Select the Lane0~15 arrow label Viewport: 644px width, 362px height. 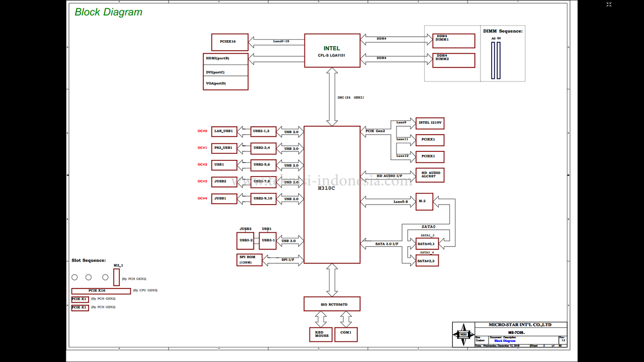point(281,41)
